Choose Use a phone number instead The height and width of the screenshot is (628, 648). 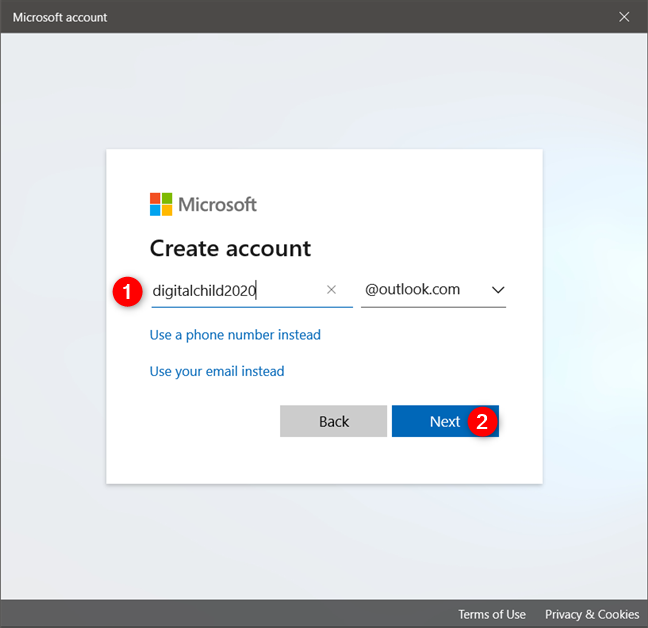pyautogui.click(x=235, y=335)
